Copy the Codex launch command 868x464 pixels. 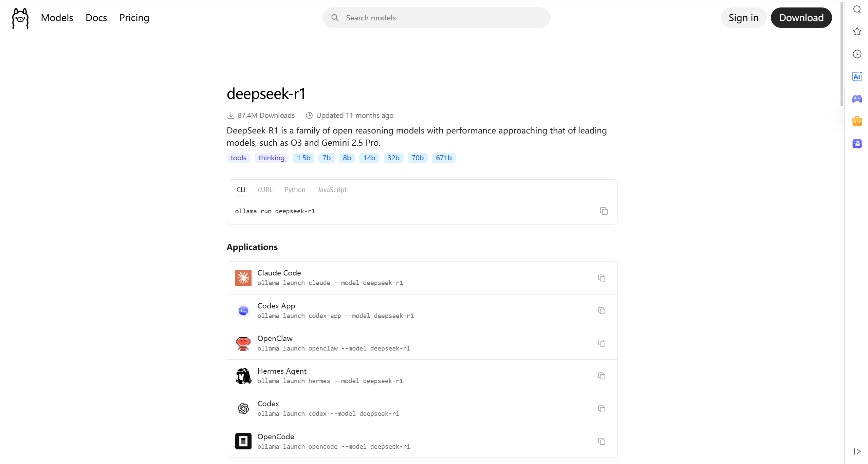tap(602, 409)
